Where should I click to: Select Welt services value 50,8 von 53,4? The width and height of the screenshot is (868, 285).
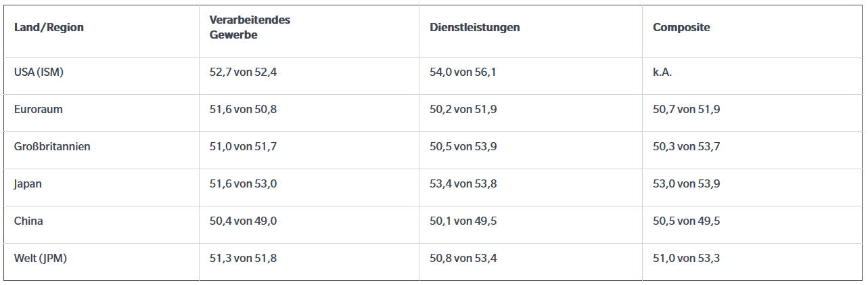[463, 258]
